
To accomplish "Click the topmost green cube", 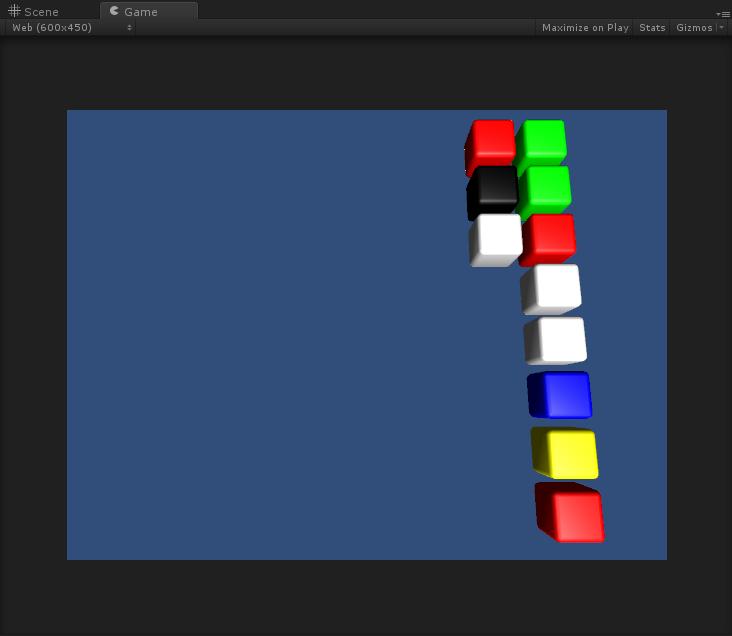I will [541, 143].
